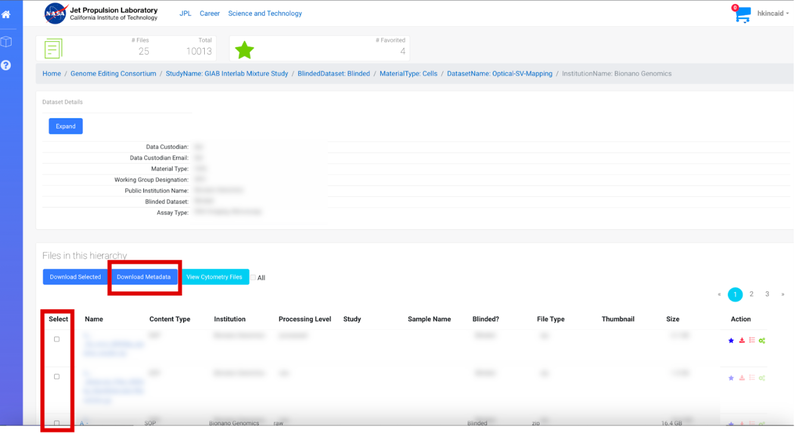800x434 pixels.
Task: Open the home icon in left sidebar
Action: point(6,14)
